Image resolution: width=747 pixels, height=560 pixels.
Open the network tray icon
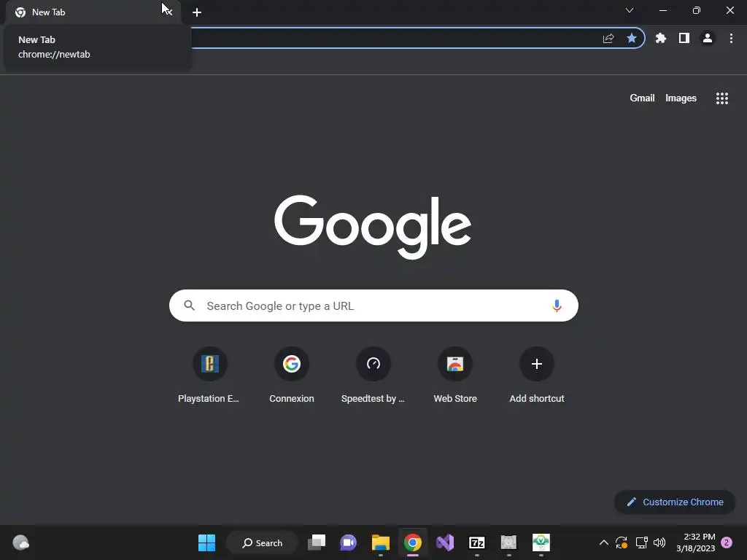[x=642, y=542]
